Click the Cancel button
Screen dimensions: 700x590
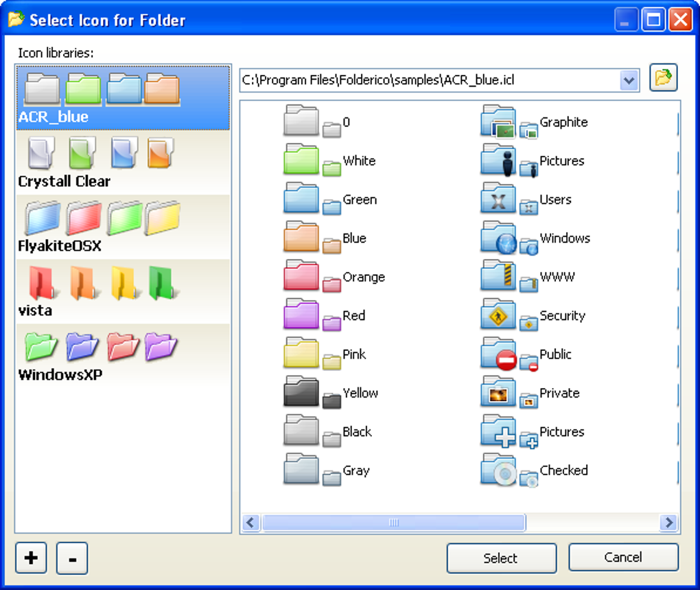[623, 557]
